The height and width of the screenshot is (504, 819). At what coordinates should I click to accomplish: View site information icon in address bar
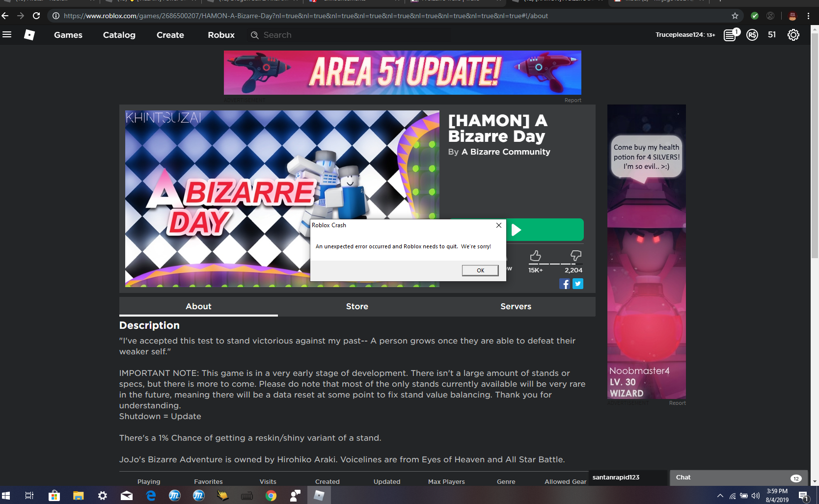click(56, 16)
